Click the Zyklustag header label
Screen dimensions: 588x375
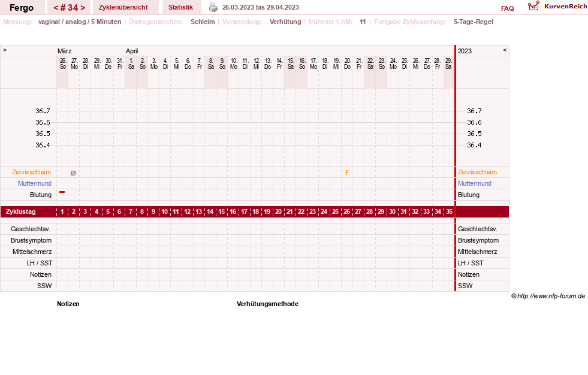point(20,211)
